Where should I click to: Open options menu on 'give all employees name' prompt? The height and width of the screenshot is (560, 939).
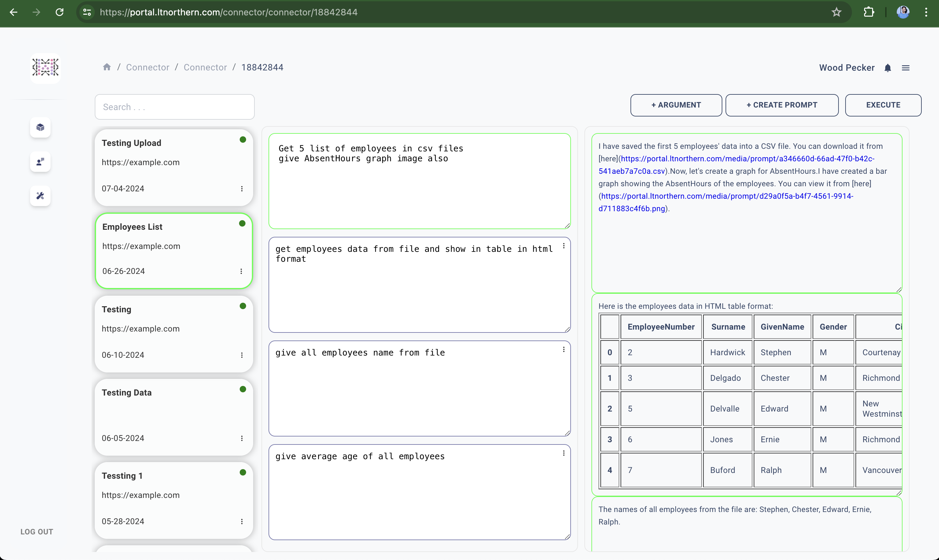coord(564,349)
